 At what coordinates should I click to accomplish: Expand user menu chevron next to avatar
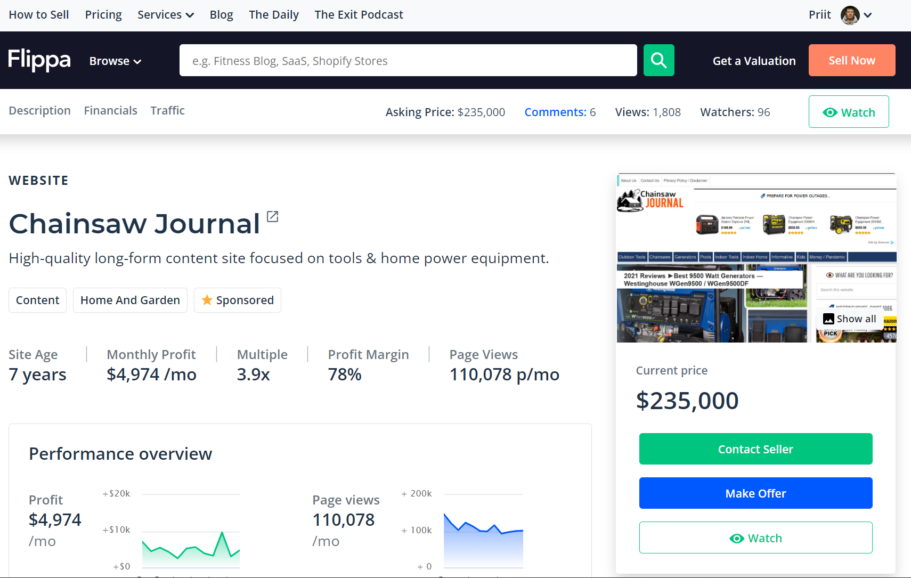(x=868, y=15)
